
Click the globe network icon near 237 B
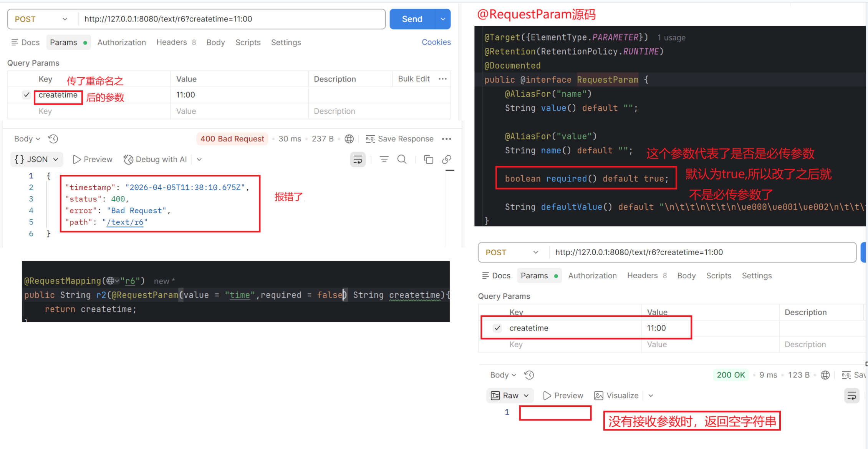click(x=349, y=139)
